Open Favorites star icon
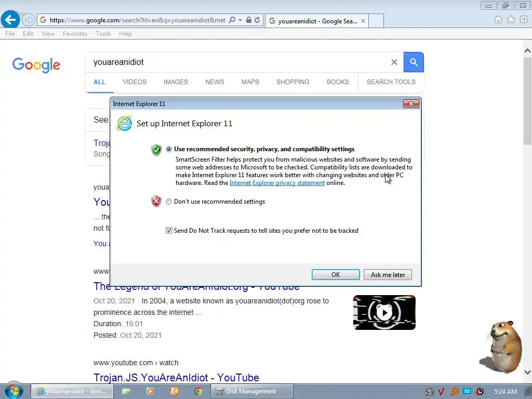 (x=511, y=20)
